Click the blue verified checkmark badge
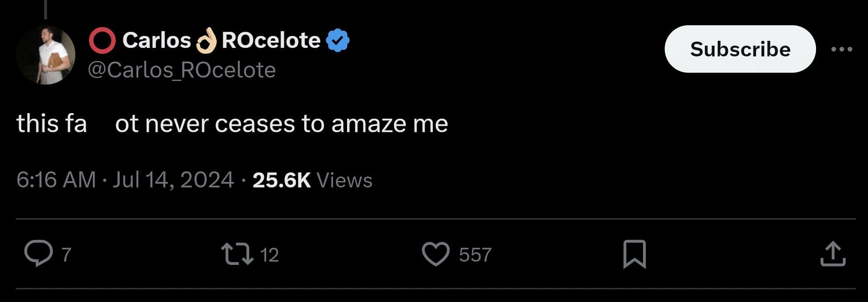868x302 pixels. (338, 40)
